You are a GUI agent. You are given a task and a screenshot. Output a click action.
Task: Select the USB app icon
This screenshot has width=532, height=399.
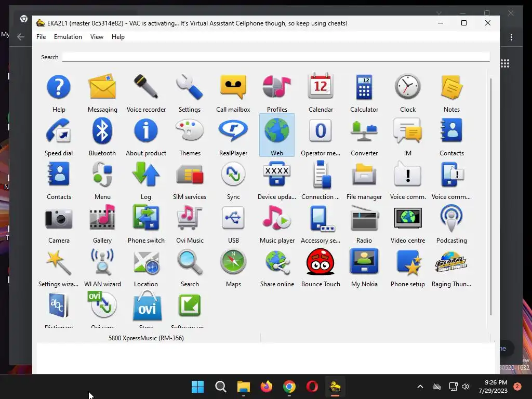click(x=233, y=218)
